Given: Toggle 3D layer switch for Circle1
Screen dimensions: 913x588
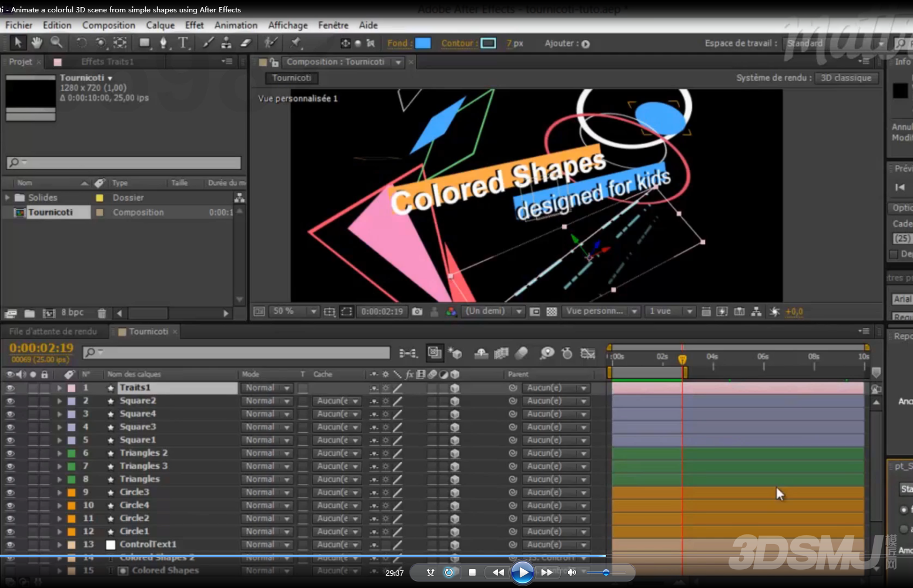Looking at the screenshot, I should [454, 532].
